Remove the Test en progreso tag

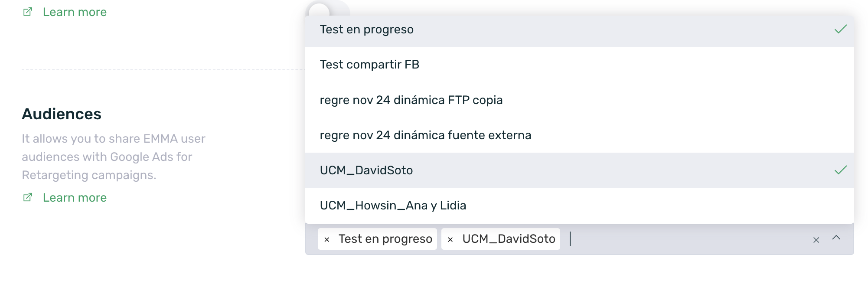327,239
